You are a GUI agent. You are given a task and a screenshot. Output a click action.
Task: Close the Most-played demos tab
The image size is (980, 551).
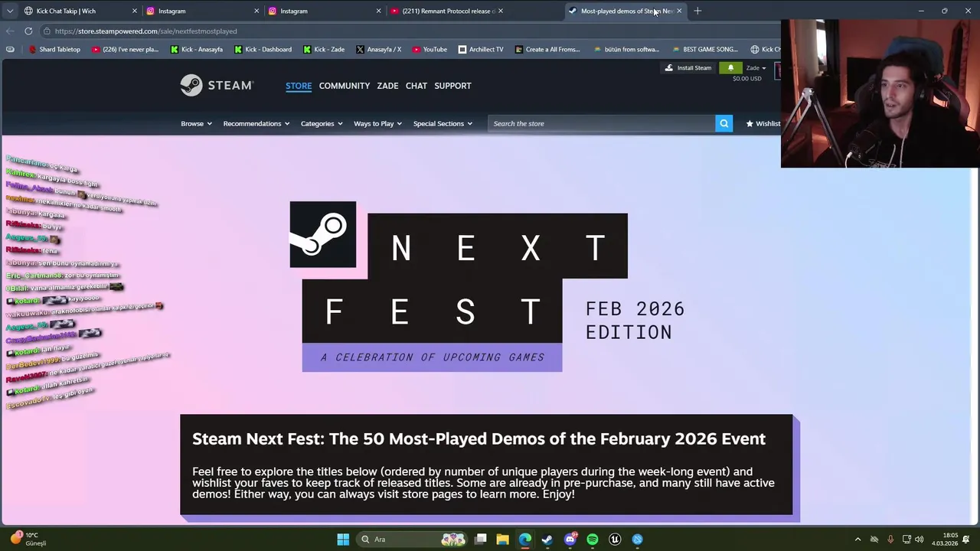pos(679,11)
